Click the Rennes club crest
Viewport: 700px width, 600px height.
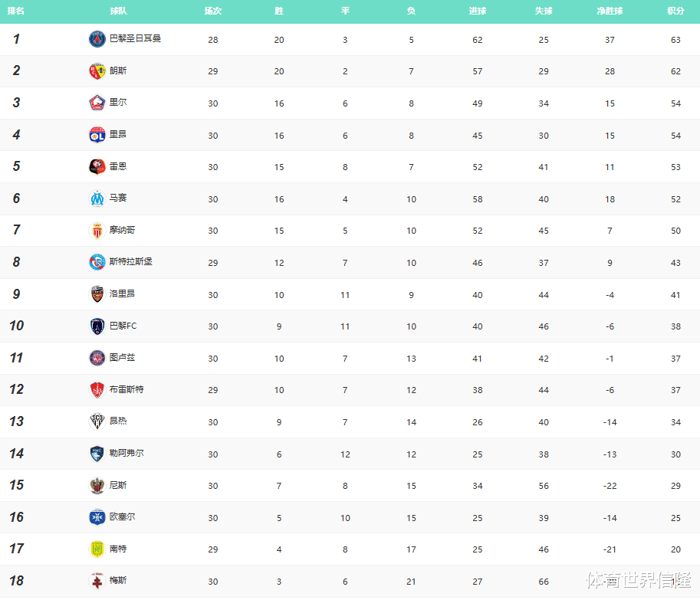pos(97,166)
